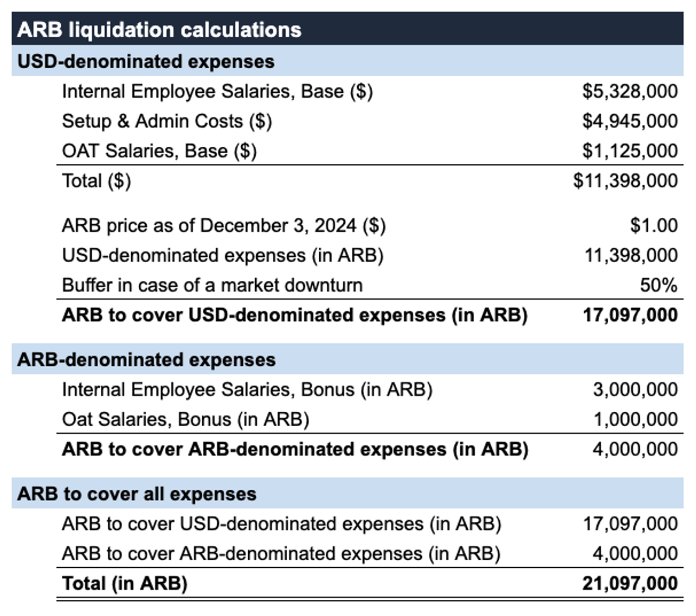Screen dimensions: 696x616
Task: Click the $1.00 ARB price value
Action: pyautogui.click(x=653, y=226)
